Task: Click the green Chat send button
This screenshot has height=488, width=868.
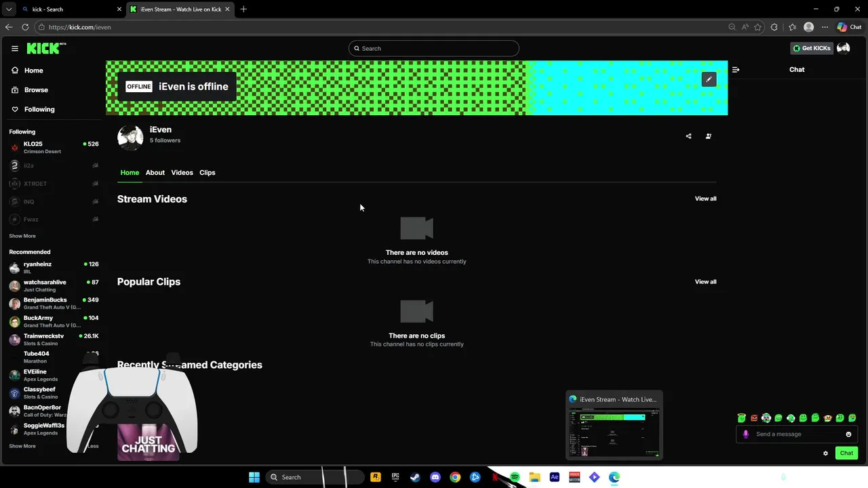Action: tap(846, 453)
